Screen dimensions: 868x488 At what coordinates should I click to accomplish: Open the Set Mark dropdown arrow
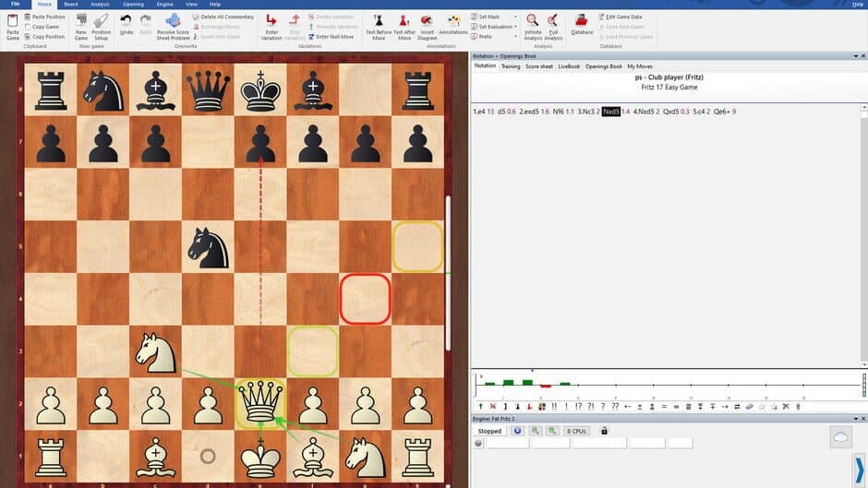click(515, 17)
